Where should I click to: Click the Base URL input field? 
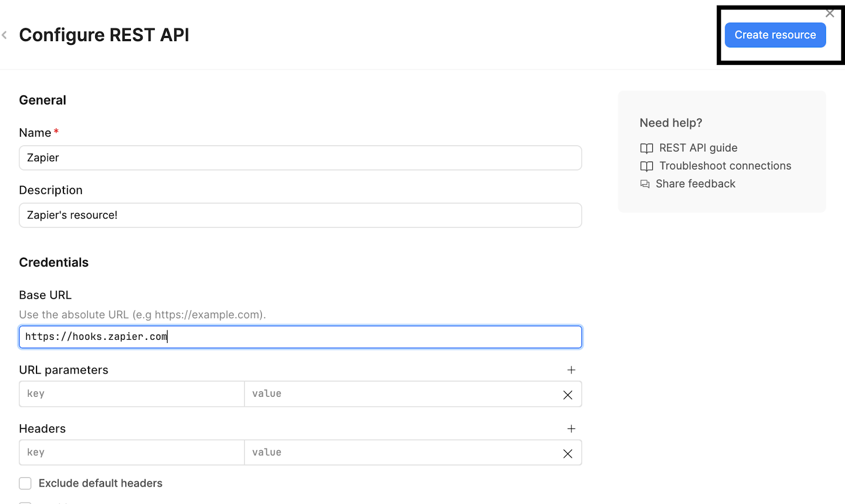[300, 337]
